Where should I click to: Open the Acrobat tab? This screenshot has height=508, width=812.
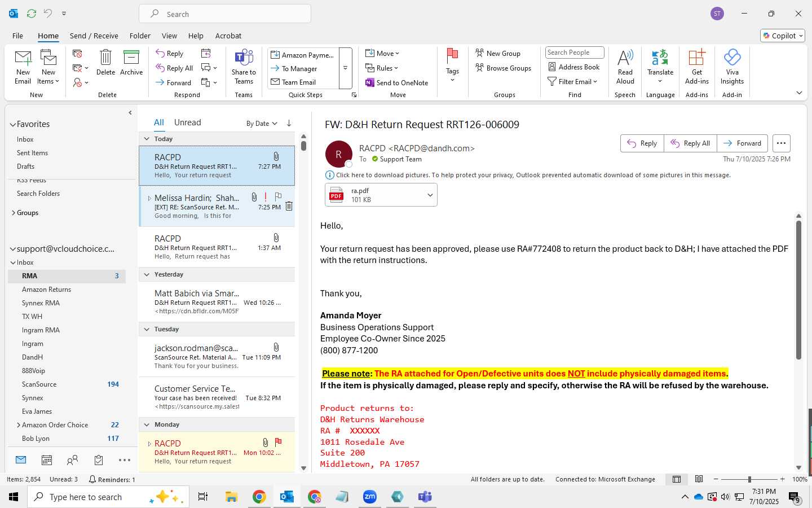click(228, 36)
